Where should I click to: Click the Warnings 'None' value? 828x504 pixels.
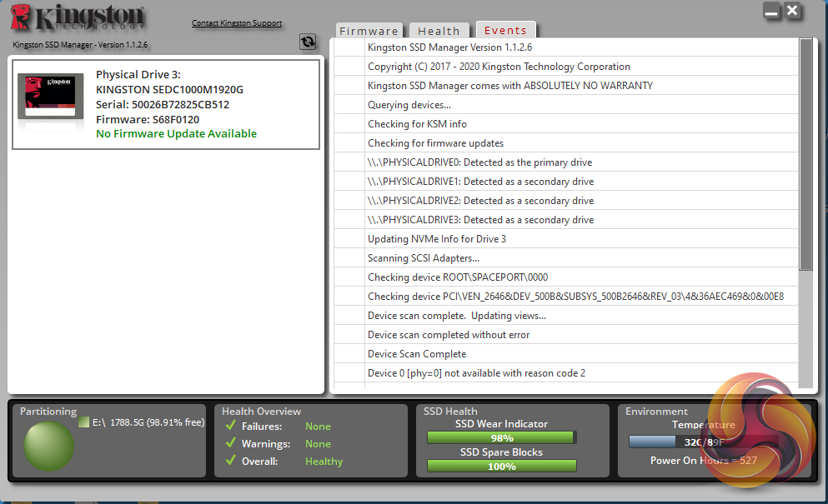pyautogui.click(x=318, y=444)
